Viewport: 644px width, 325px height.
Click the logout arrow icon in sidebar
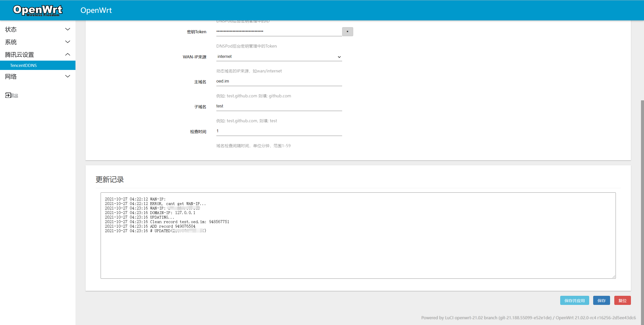[8, 95]
